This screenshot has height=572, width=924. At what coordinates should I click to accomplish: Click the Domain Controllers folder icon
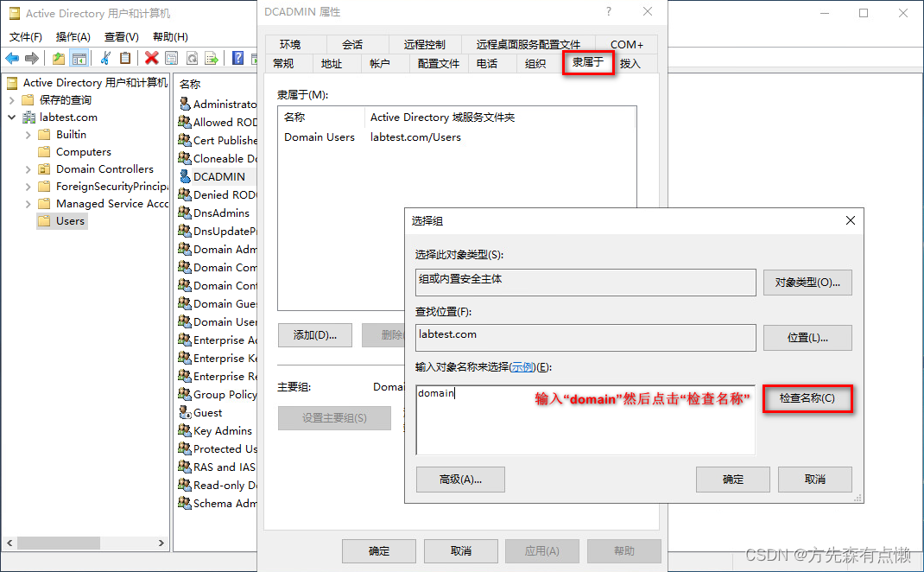44,169
